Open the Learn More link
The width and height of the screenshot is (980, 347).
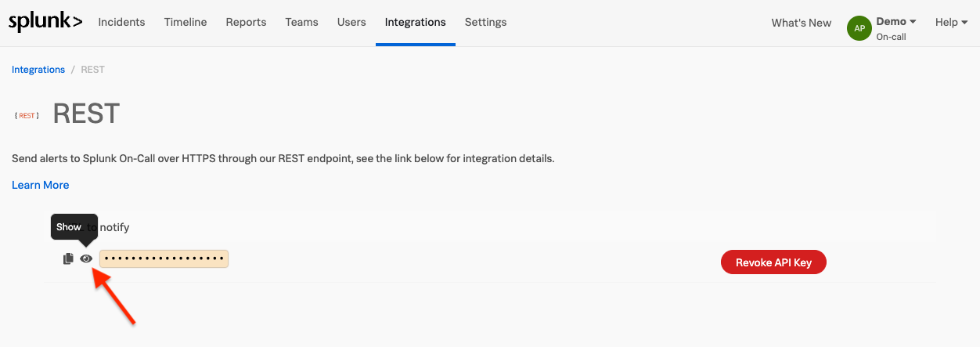tap(41, 185)
